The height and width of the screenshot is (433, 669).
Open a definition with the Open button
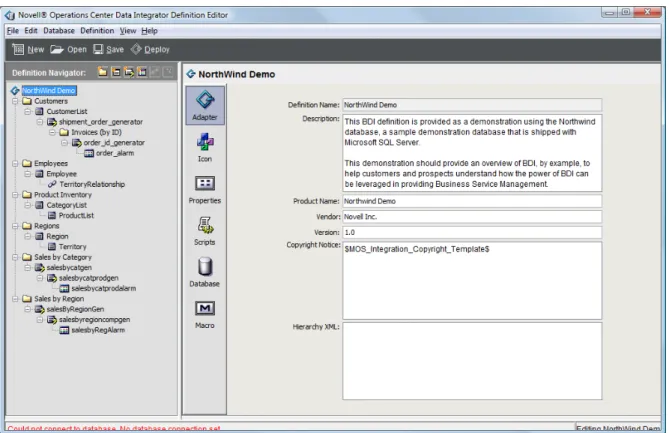point(68,49)
